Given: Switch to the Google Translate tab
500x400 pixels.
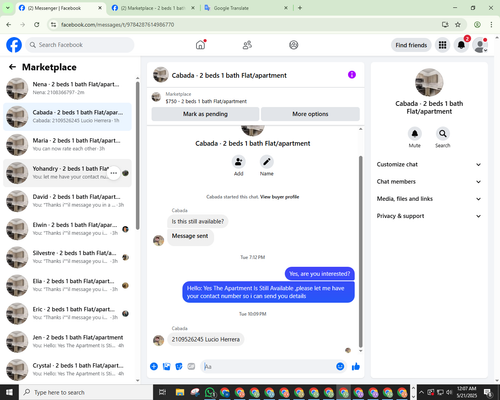Looking at the screenshot, I should click(246, 8).
